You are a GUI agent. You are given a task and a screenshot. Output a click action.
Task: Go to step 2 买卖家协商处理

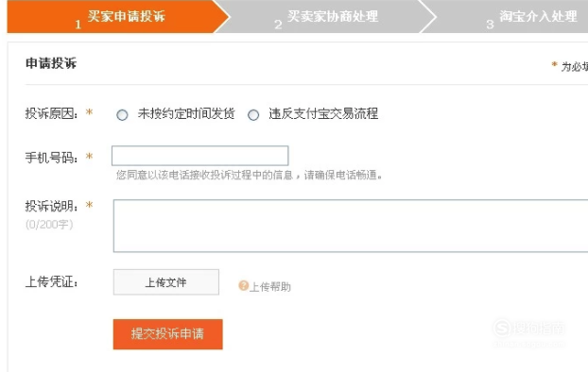click(327, 17)
